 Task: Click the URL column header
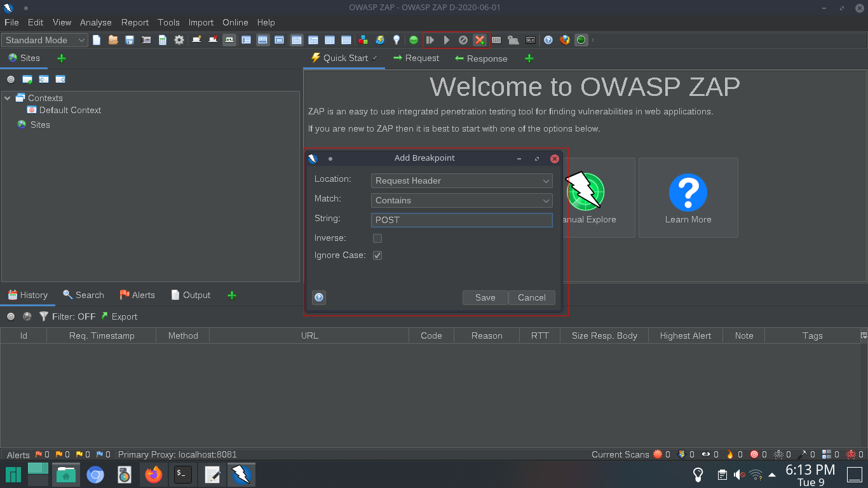[309, 335]
